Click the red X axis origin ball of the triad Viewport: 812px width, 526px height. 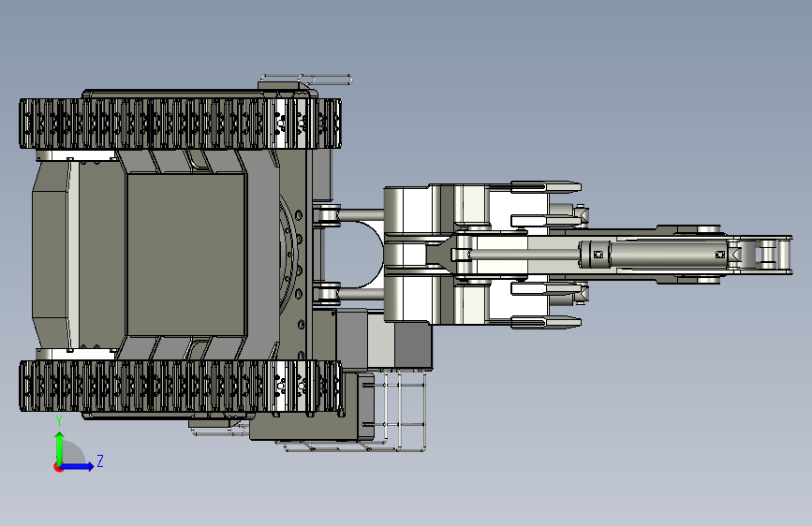click(x=58, y=467)
